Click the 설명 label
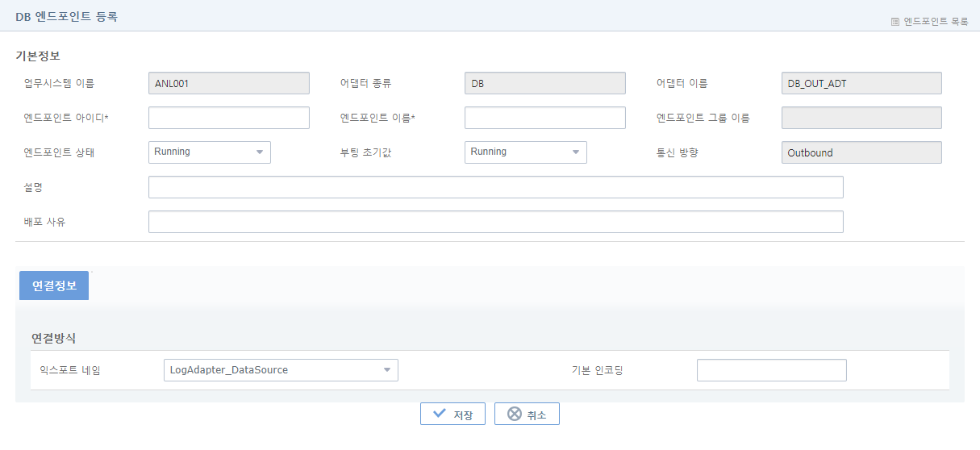Image resolution: width=980 pixels, height=450 pixels. pos(34,187)
